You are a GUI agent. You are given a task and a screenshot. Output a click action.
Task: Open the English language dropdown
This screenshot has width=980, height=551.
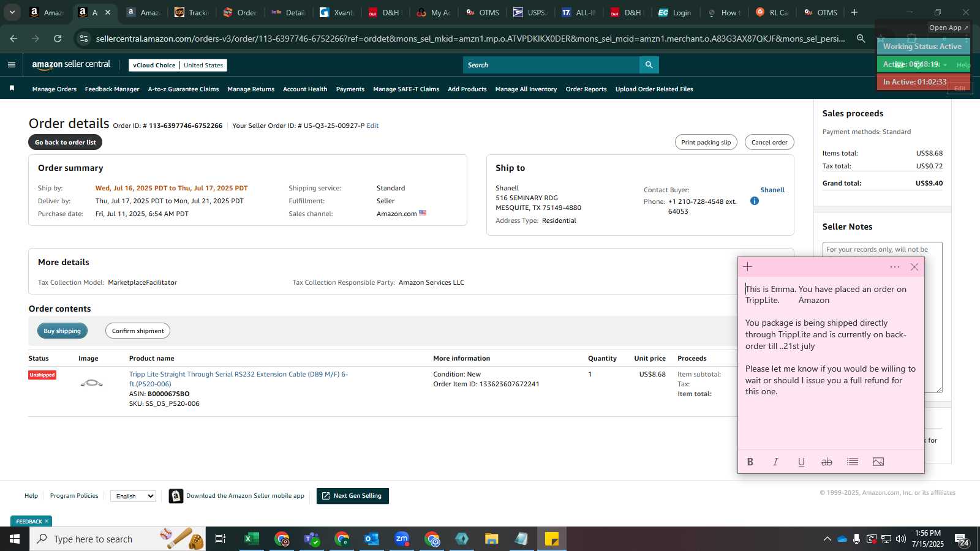[x=134, y=496]
